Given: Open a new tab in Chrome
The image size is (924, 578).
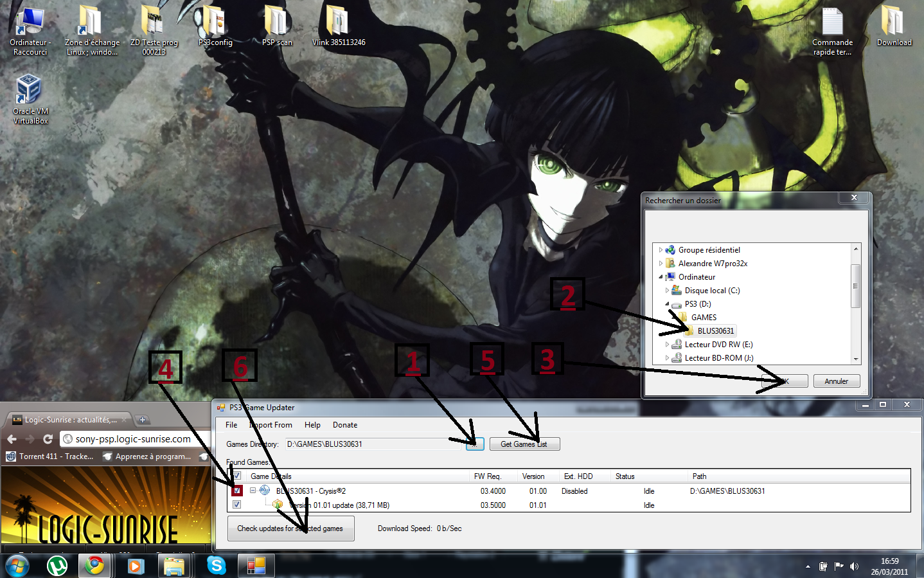Looking at the screenshot, I should 143,420.
